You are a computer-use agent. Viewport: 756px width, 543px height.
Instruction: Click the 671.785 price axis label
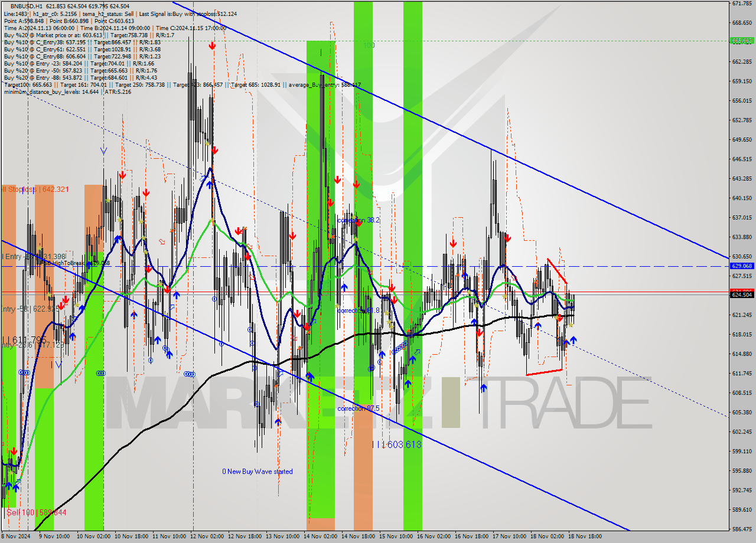(x=742, y=4)
